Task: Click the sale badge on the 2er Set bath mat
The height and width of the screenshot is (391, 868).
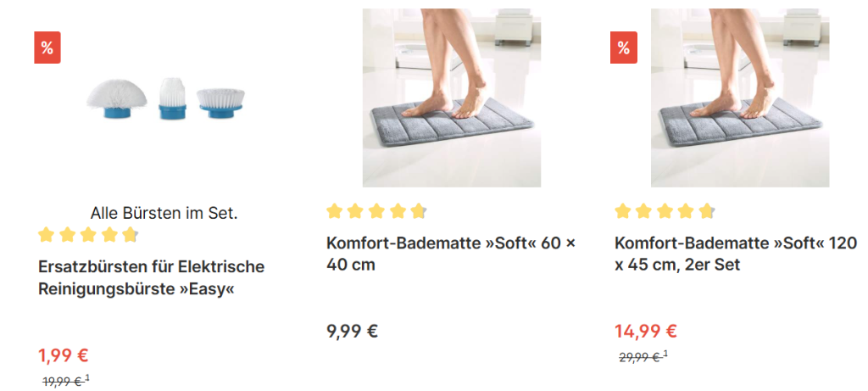Action: point(624,47)
